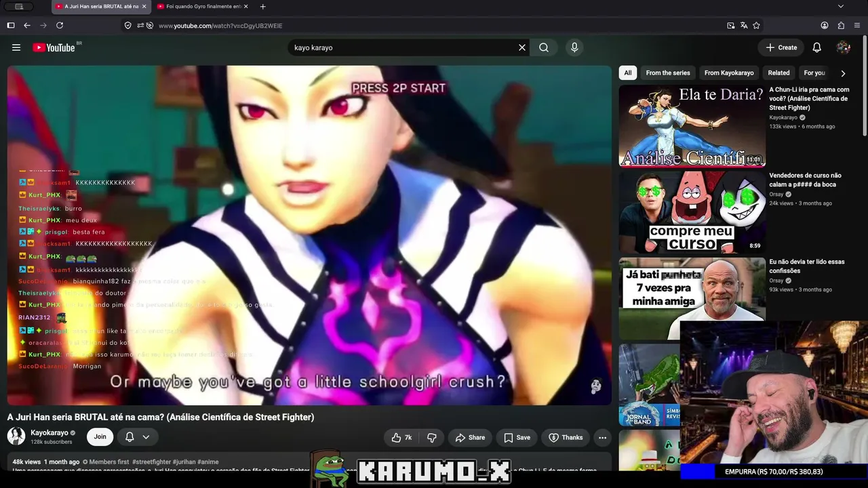This screenshot has height=488, width=868.
Task: Reload the current page
Action: pyautogui.click(x=60, y=26)
